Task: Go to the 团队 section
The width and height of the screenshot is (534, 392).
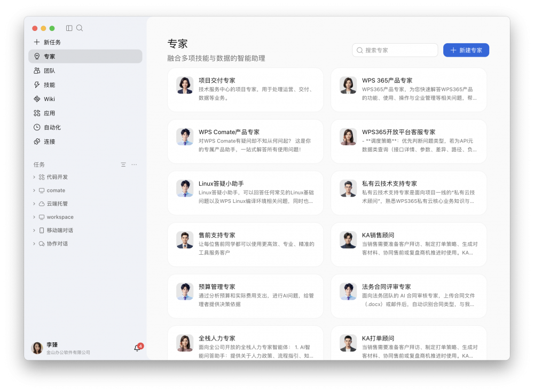Action: click(85, 70)
